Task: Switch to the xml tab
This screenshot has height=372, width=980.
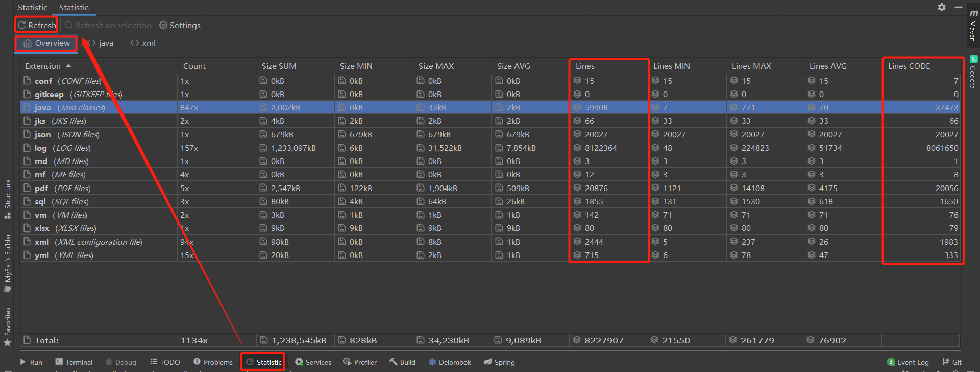Action: pyautogui.click(x=143, y=43)
